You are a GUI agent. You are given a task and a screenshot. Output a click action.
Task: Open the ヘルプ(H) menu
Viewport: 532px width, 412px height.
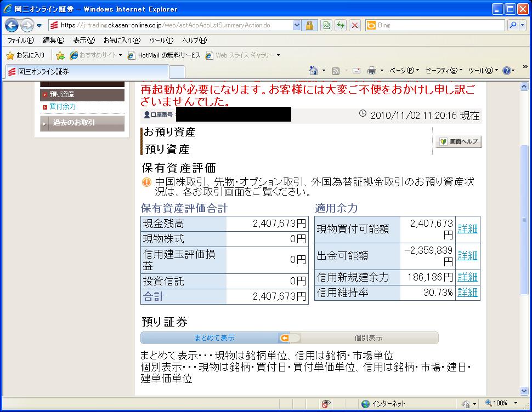click(194, 41)
